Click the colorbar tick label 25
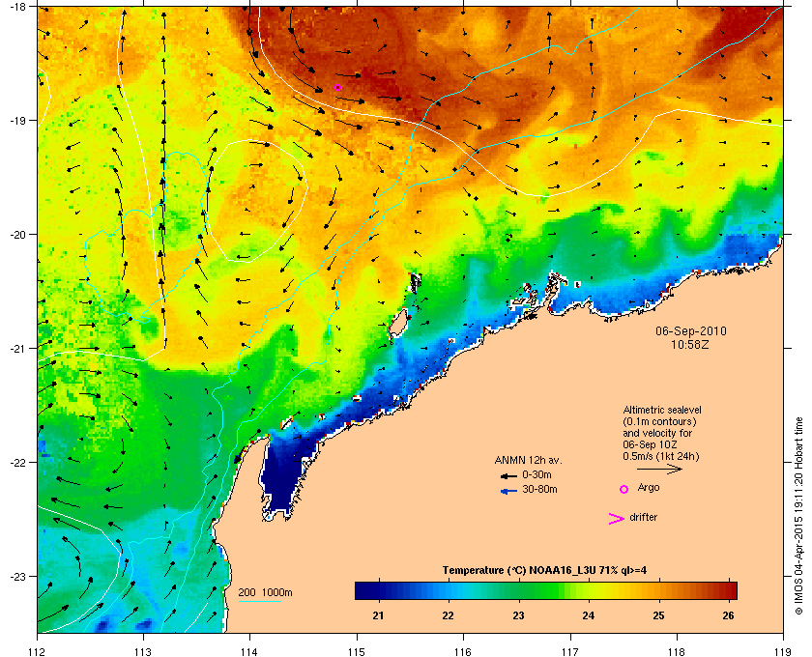The image size is (812, 657). (658, 615)
